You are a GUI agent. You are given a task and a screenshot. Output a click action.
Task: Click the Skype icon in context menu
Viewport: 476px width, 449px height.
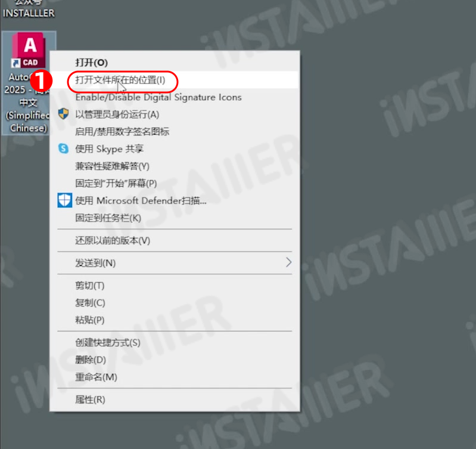[63, 148]
